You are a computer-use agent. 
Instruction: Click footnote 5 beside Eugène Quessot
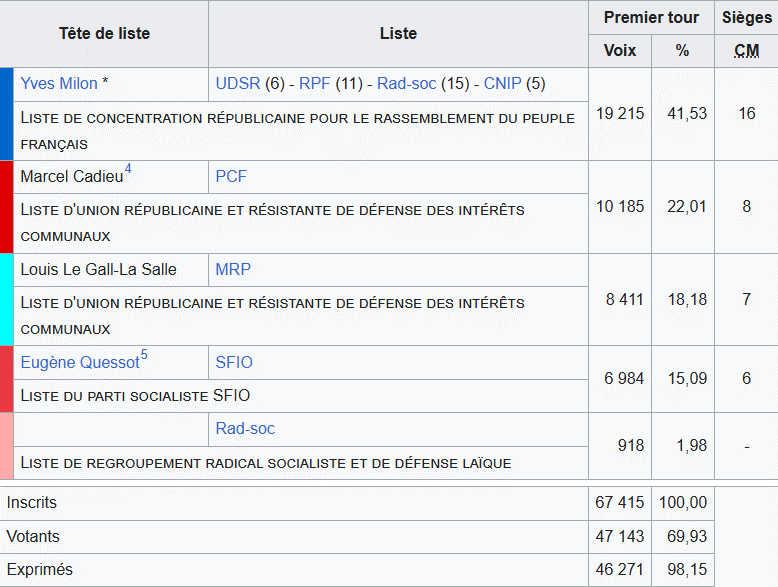[144, 355]
